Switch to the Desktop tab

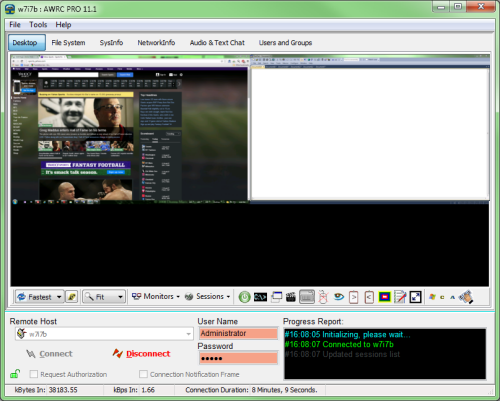point(27,43)
